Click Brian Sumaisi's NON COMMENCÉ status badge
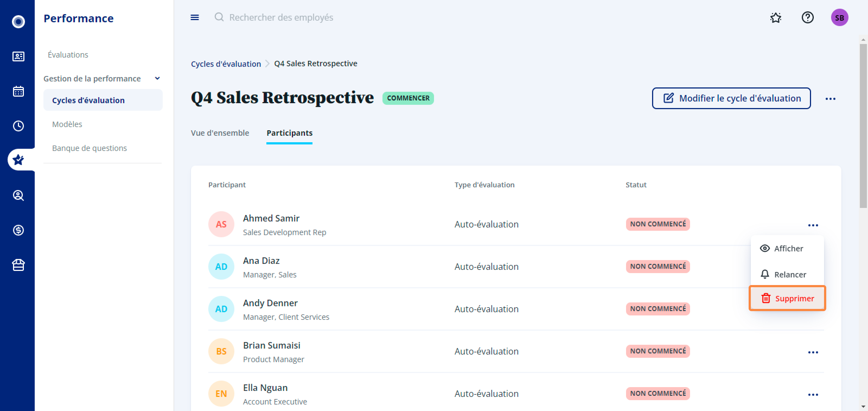This screenshot has width=868, height=411. click(658, 351)
